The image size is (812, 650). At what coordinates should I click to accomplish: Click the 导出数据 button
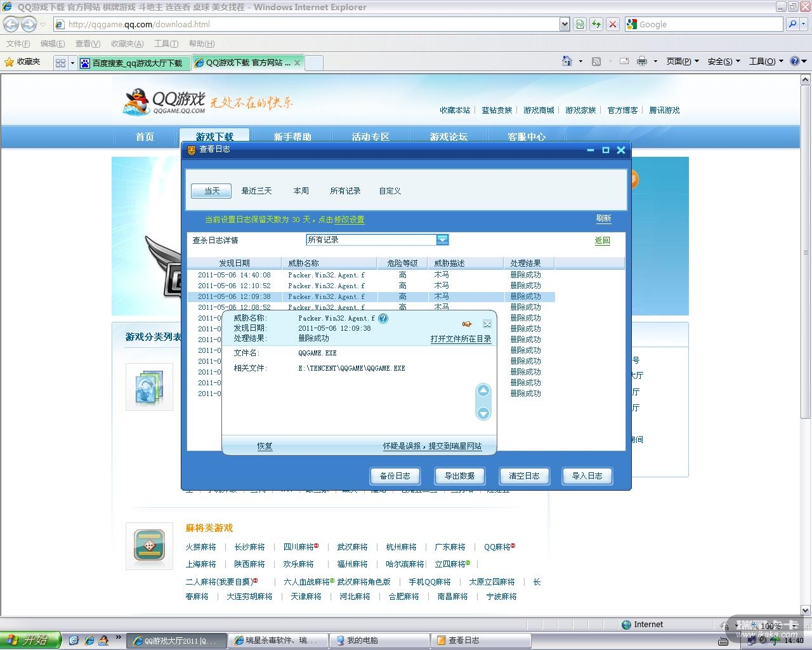coord(459,476)
